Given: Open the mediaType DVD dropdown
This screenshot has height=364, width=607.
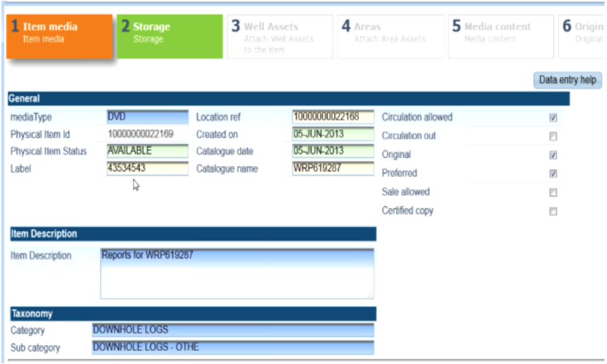Looking at the screenshot, I should pyautogui.click(x=147, y=117).
